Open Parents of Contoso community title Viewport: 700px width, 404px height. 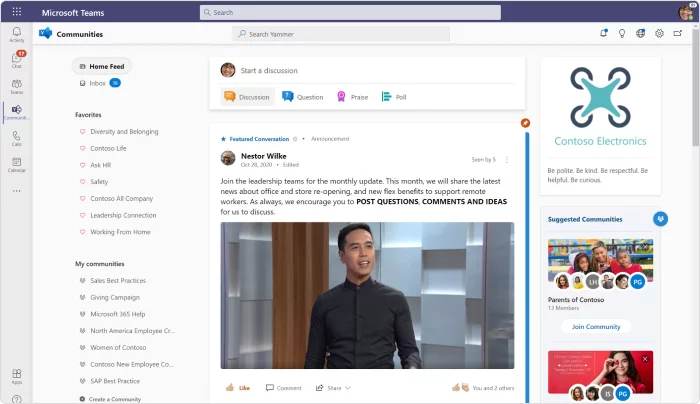point(576,300)
